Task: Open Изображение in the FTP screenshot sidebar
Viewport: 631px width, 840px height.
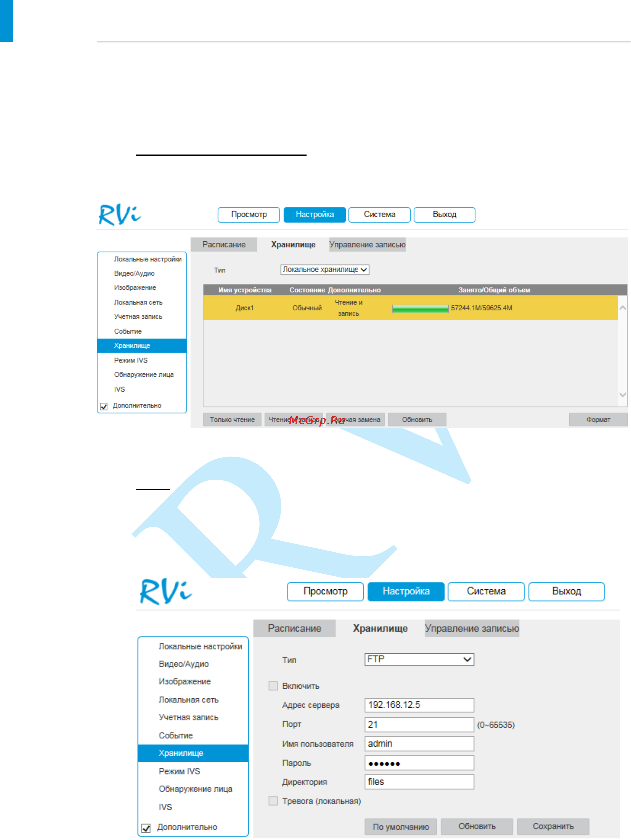Action: 184,682
